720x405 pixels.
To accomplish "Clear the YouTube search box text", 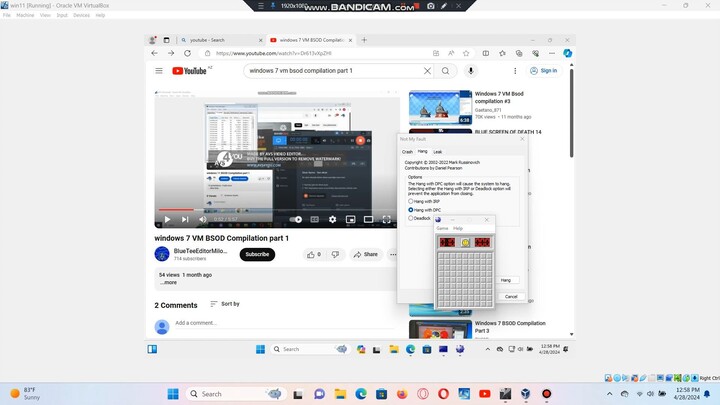I will (427, 71).
